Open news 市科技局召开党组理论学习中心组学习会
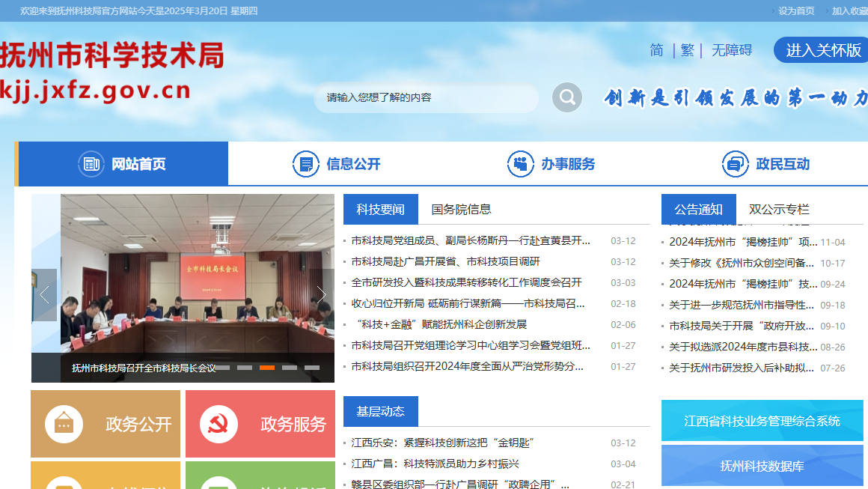 point(471,345)
